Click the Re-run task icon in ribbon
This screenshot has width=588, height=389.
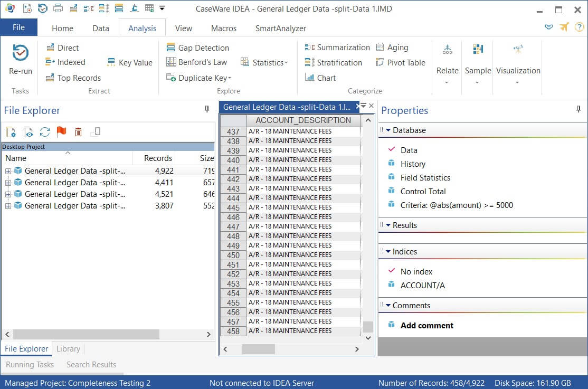(20, 53)
